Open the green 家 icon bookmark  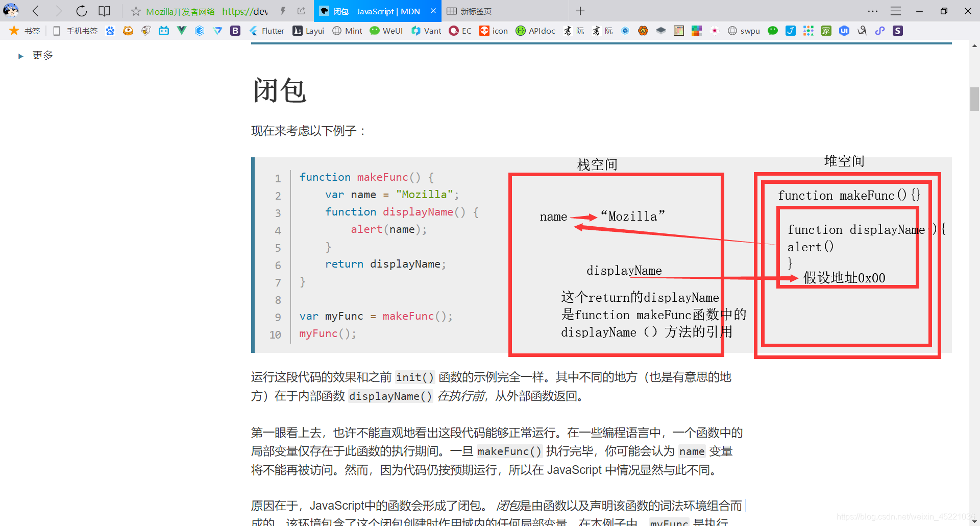pyautogui.click(x=826, y=31)
